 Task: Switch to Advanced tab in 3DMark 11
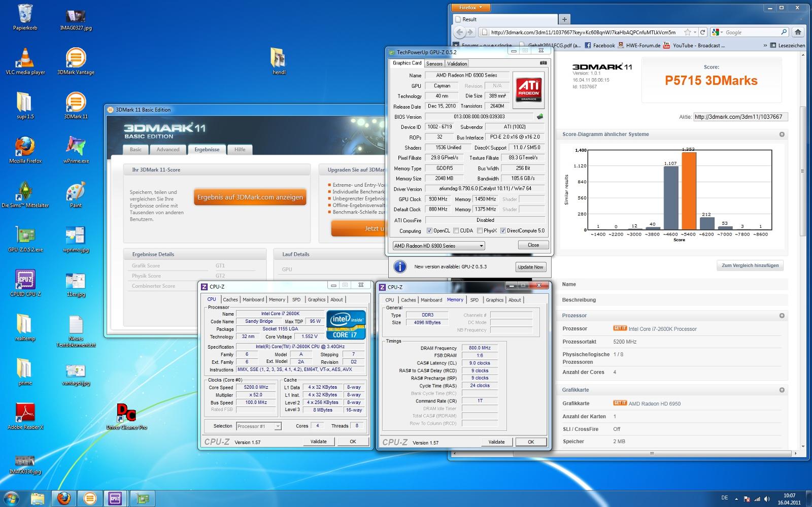click(167, 149)
